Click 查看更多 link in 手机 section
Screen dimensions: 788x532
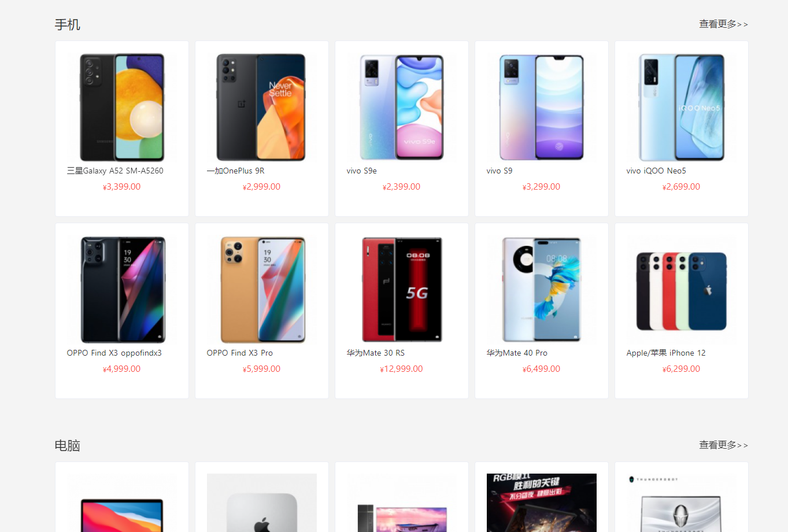723,24
